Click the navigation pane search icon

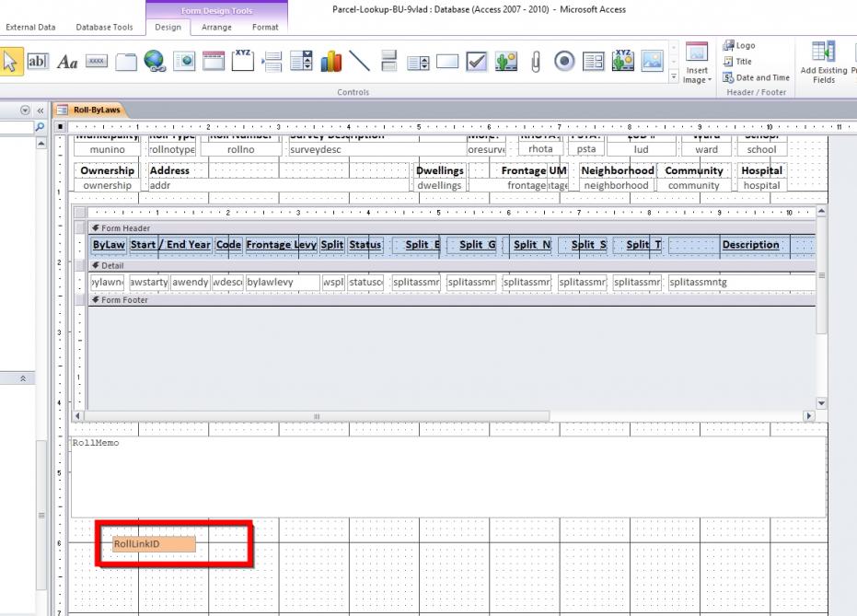(40, 127)
